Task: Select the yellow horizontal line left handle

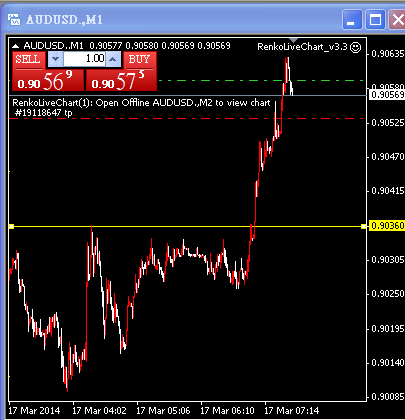Action: click(12, 227)
